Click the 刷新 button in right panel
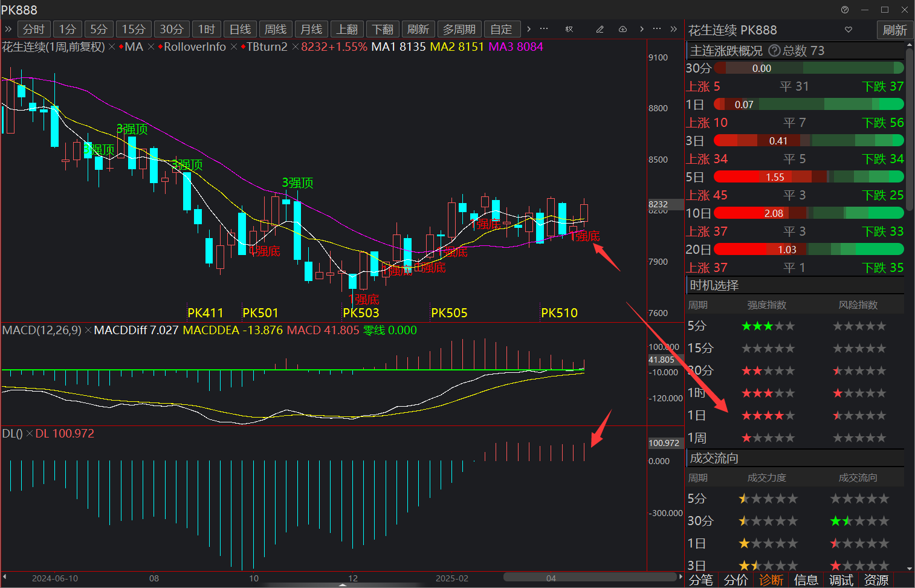Viewport: 915px width, 588px height. (x=894, y=30)
